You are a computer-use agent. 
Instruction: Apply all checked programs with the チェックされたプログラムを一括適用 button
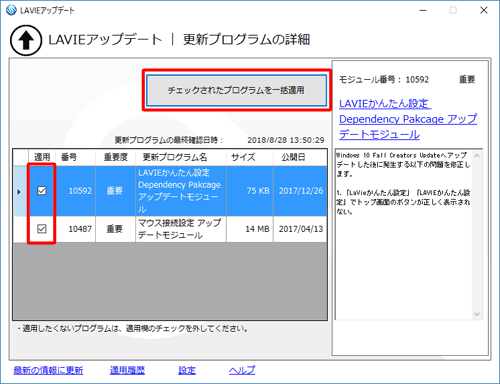(236, 90)
